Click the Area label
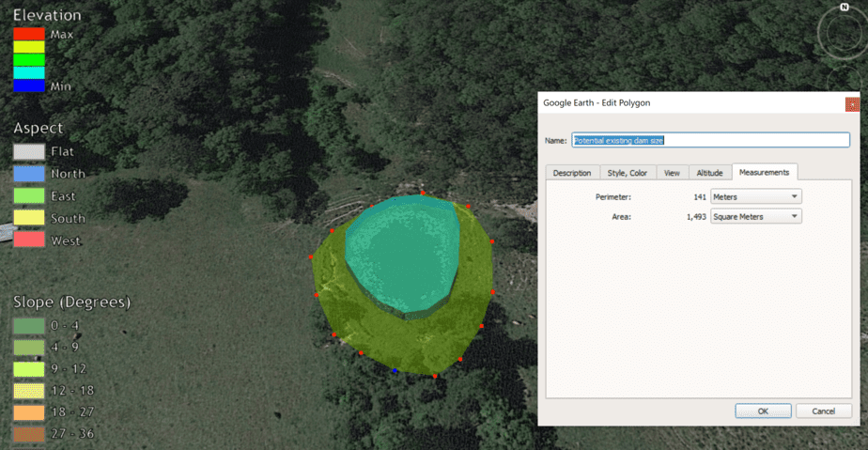The image size is (868, 450). (x=621, y=217)
